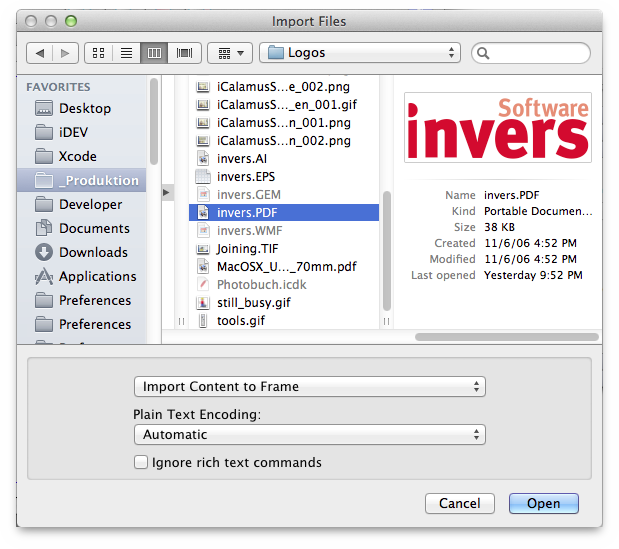Open the Logos folder path dropdown
The width and height of the screenshot is (619, 549).
pos(359,53)
